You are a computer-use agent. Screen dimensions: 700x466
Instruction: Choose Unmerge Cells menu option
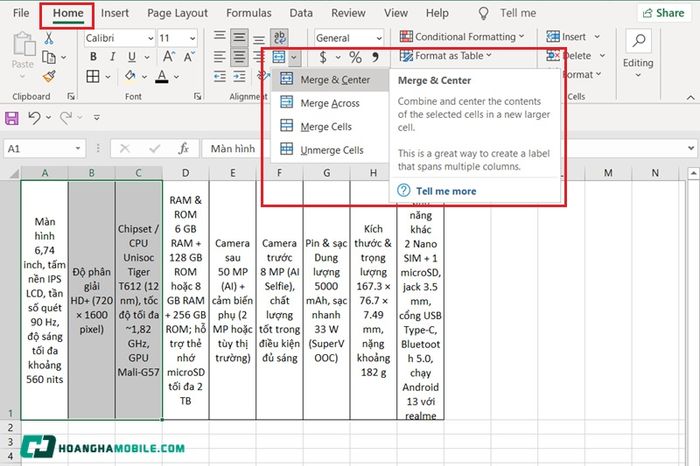pyautogui.click(x=330, y=150)
